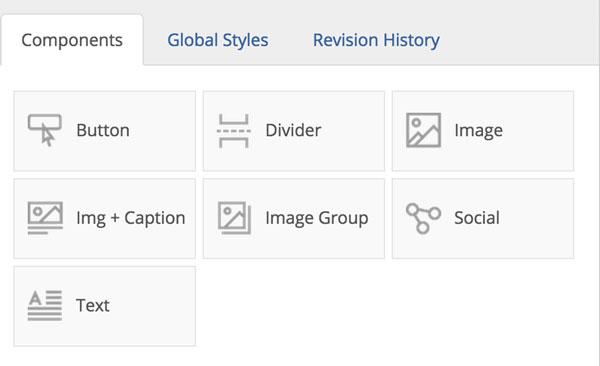Pick the Image component icon
The image size is (600, 366).
[423, 130]
